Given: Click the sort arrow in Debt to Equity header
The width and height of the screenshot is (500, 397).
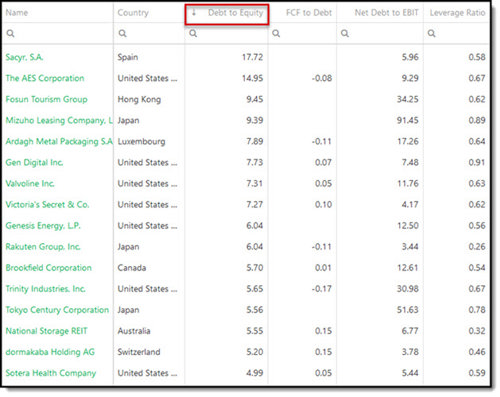Looking at the screenshot, I should pos(194,13).
